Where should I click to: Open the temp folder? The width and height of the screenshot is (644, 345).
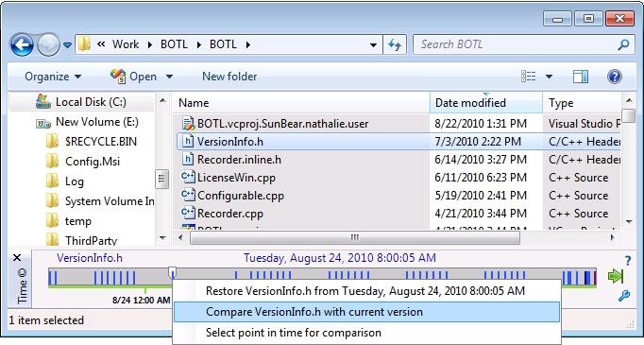(x=78, y=221)
